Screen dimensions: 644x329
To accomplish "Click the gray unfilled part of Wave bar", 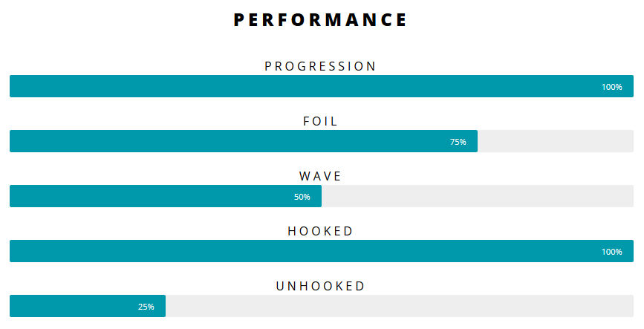I will pyautogui.click(x=477, y=196).
